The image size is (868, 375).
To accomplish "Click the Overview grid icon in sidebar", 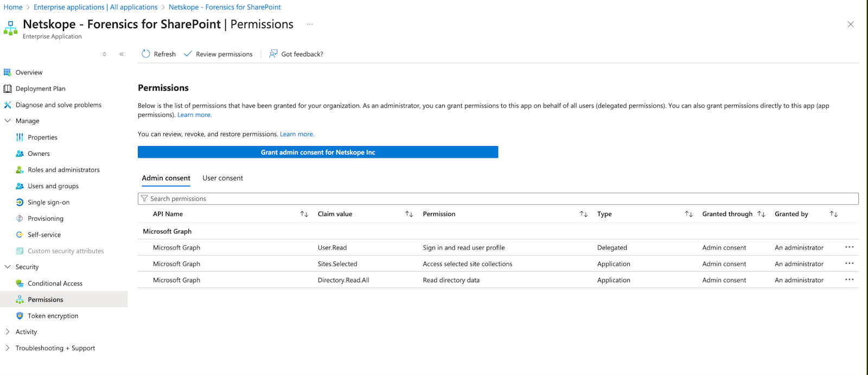I will coord(8,72).
